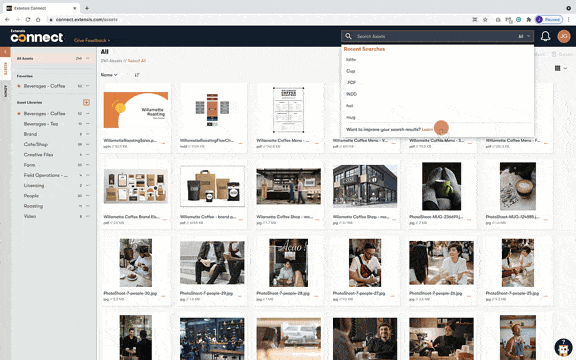
Task: Open the help chat mascot icon
Action: pos(563,347)
